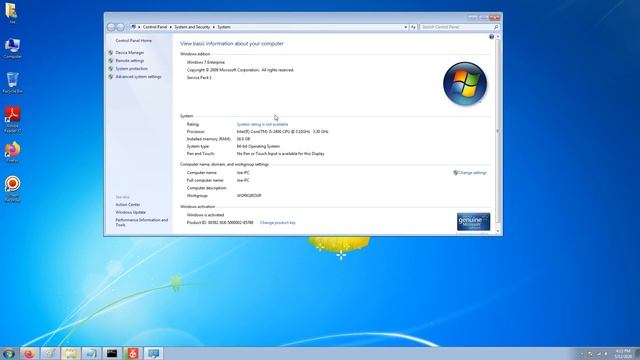Launch Adobe Reader from the desktop
Viewport: 640px width, 360px height.
click(x=12, y=119)
